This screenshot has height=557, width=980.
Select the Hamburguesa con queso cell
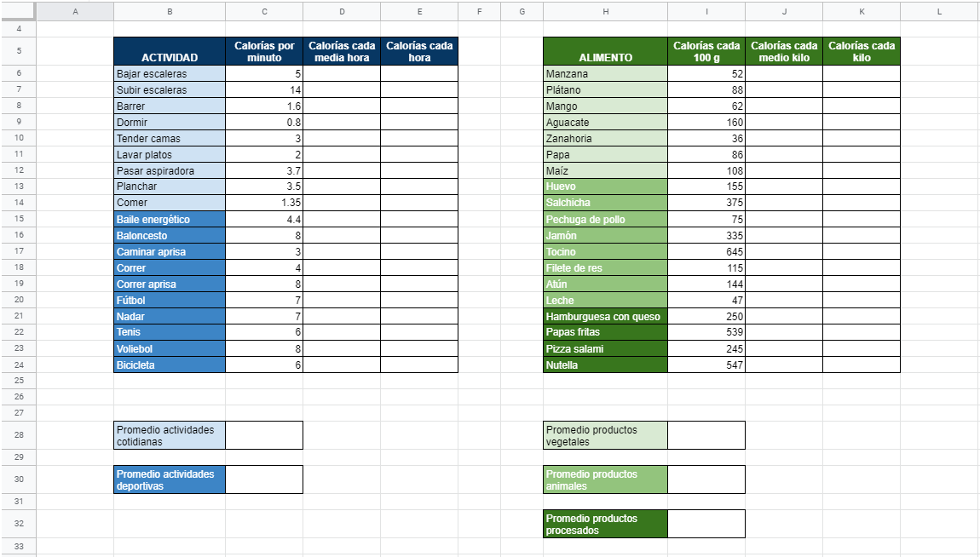606,317
